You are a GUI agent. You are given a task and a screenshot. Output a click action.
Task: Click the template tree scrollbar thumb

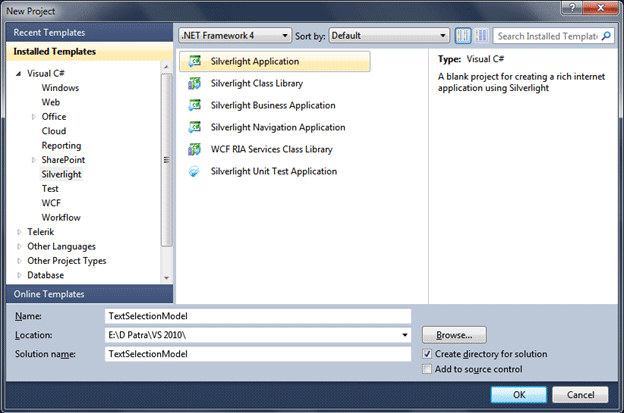tap(166, 160)
